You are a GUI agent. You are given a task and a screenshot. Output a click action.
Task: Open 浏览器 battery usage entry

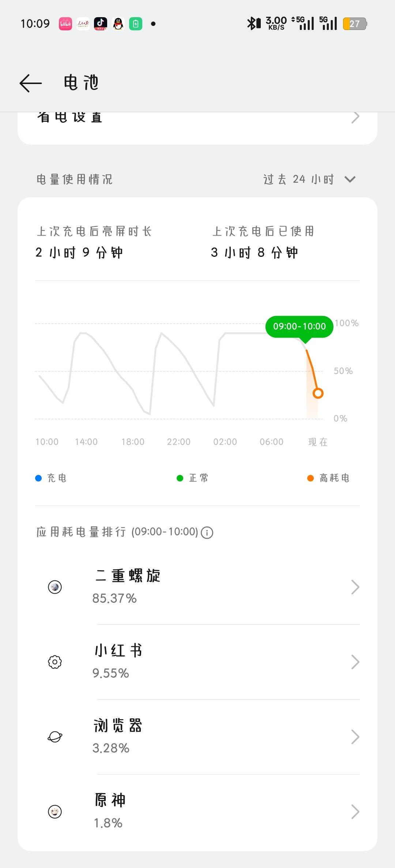pos(197,737)
